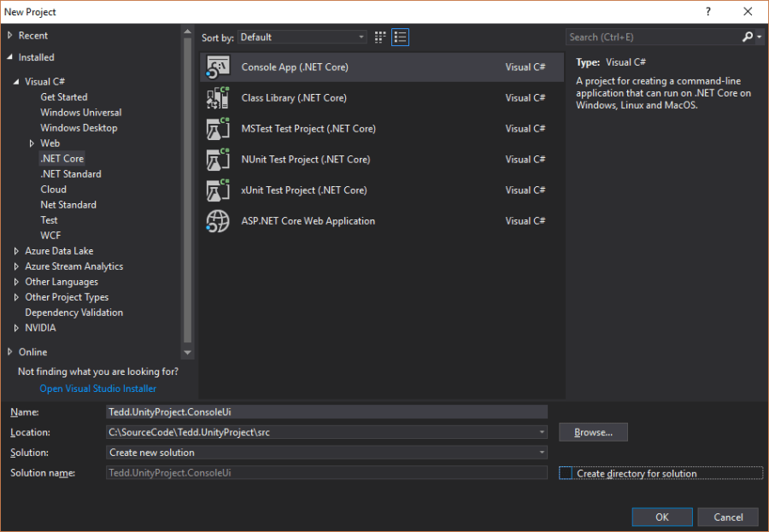Switch to small icons grid view
Viewport: 769px width, 532px height.
click(380, 38)
